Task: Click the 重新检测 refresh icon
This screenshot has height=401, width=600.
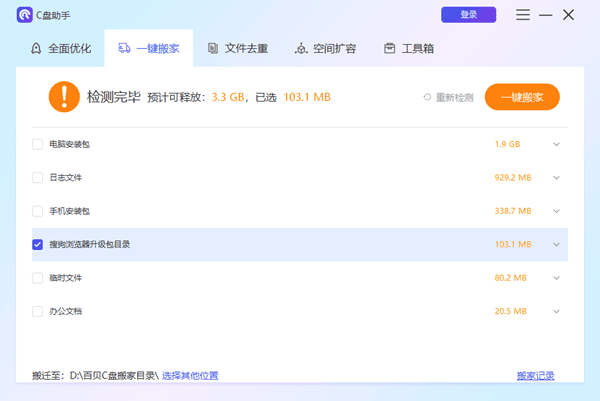Action: (427, 98)
